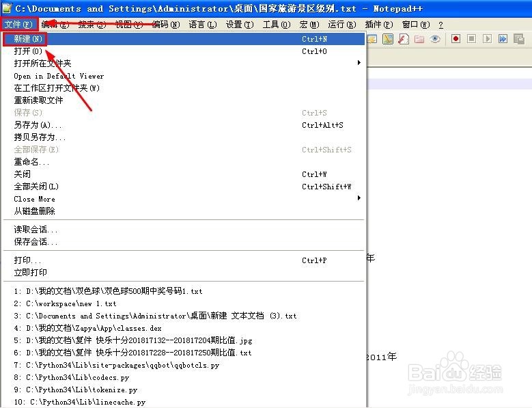Click the macro playback triangle icon
Image resolution: width=532 pixels, height=408 pixels.
(487, 39)
